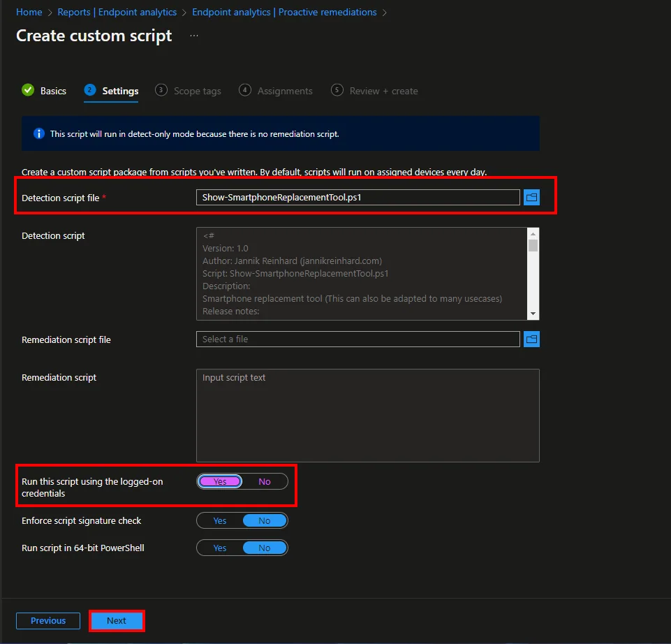Browse for a detection script file
The width and height of the screenshot is (671, 644).
point(531,198)
